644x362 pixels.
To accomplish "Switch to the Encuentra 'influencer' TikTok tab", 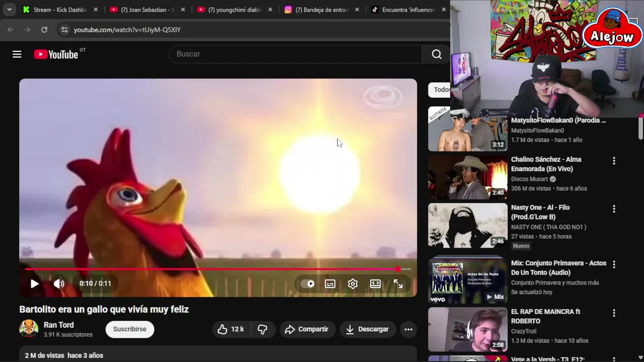I will point(409,10).
